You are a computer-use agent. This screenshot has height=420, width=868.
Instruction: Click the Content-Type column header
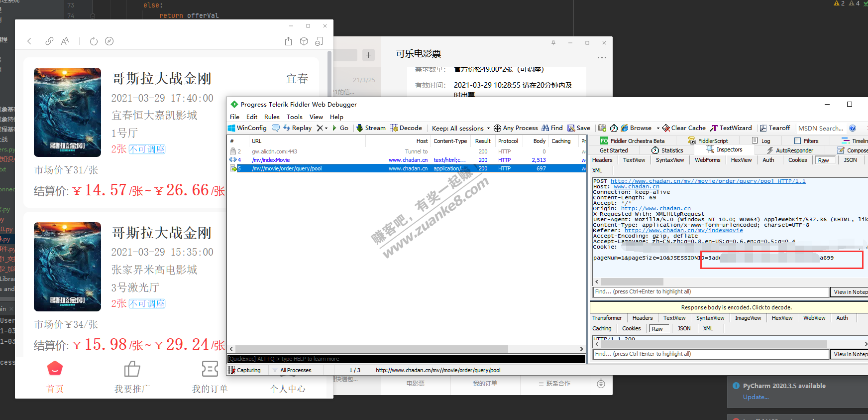[x=450, y=141]
